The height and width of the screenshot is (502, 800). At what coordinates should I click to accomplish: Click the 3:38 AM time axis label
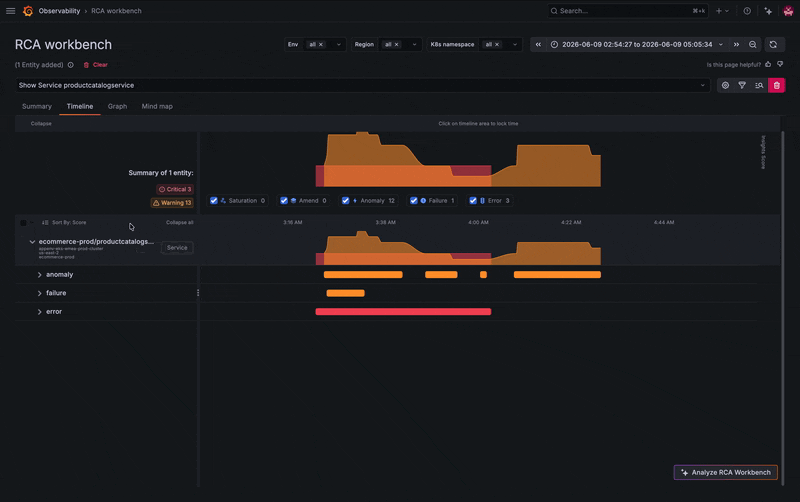[385, 222]
